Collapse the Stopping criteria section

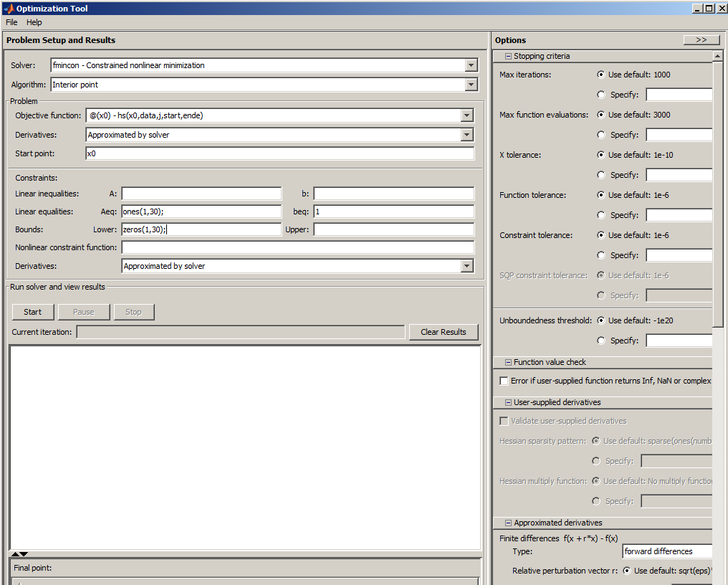[x=508, y=57]
